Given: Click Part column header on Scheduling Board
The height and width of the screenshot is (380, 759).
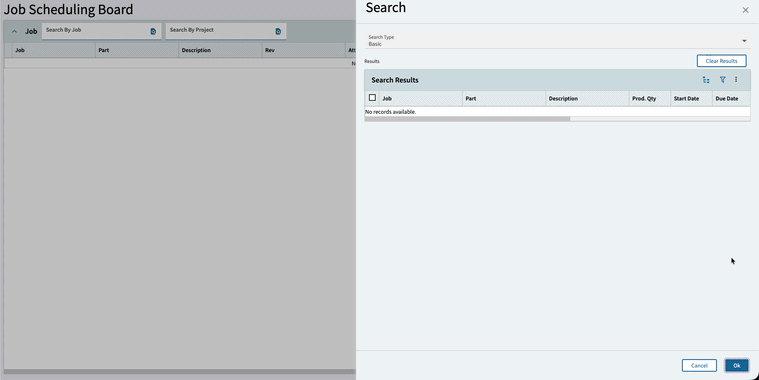Looking at the screenshot, I should coord(137,50).
